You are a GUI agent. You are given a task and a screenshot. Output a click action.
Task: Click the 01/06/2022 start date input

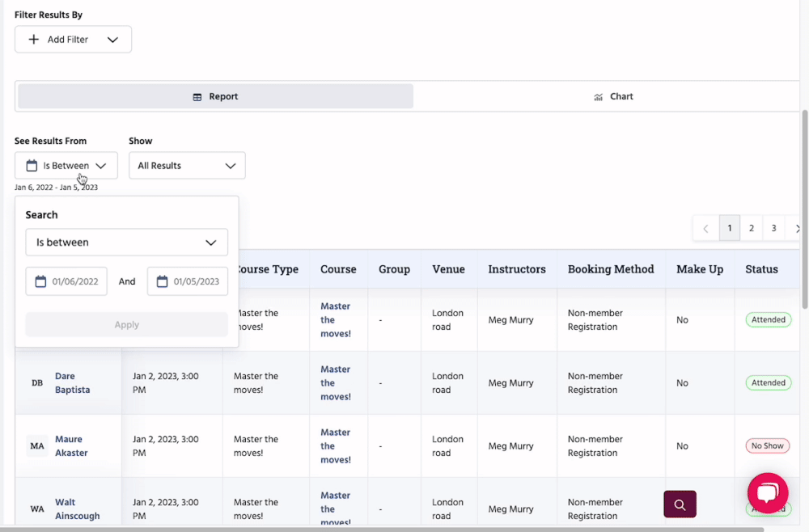pyautogui.click(x=74, y=281)
